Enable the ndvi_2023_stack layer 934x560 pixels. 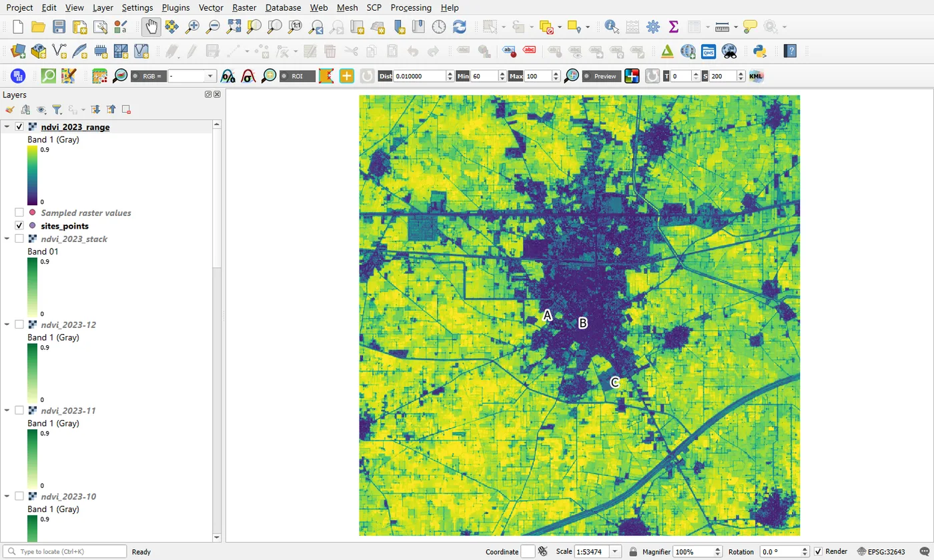click(x=19, y=239)
